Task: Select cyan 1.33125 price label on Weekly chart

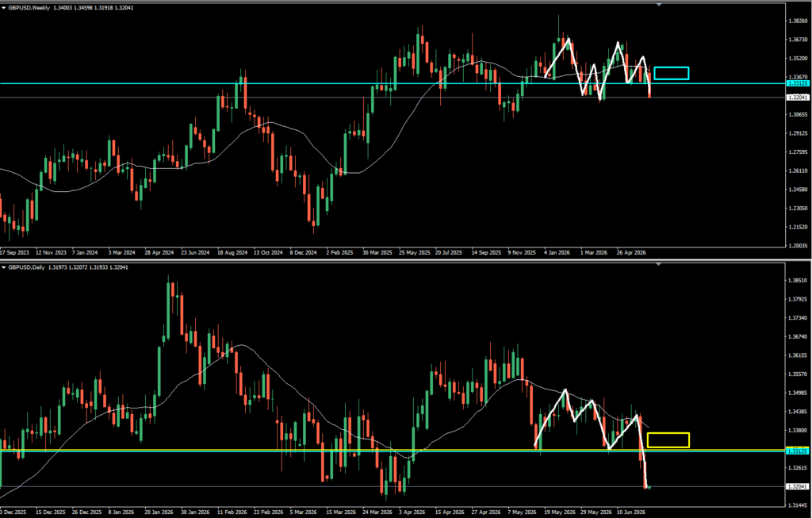Action: click(x=798, y=83)
